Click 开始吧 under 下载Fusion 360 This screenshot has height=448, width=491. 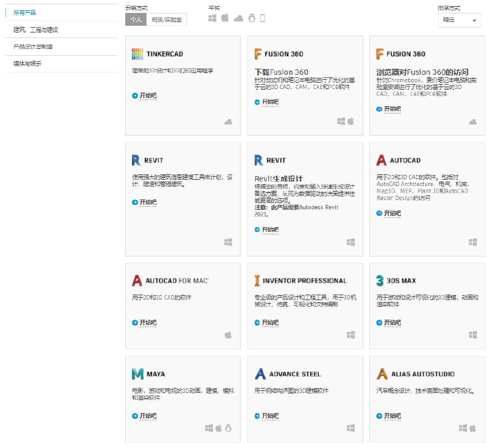[x=270, y=102]
